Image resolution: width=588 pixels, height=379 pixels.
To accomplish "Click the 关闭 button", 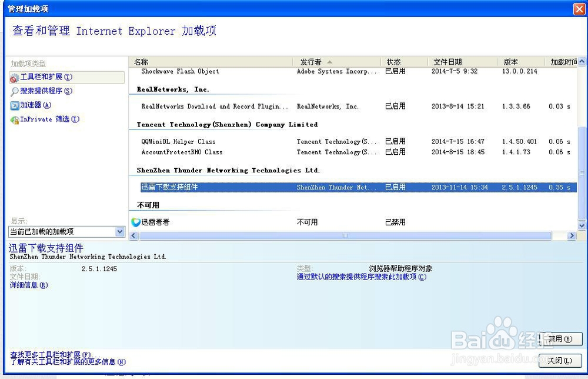I will [x=560, y=361].
